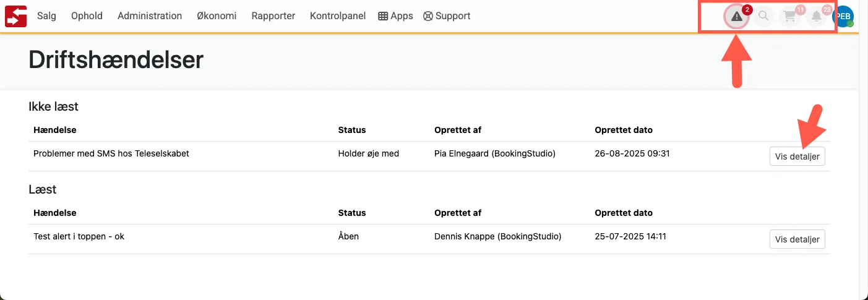Click the search magnifier icon
The image size is (868, 300).
pyautogui.click(x=763, y=17)
